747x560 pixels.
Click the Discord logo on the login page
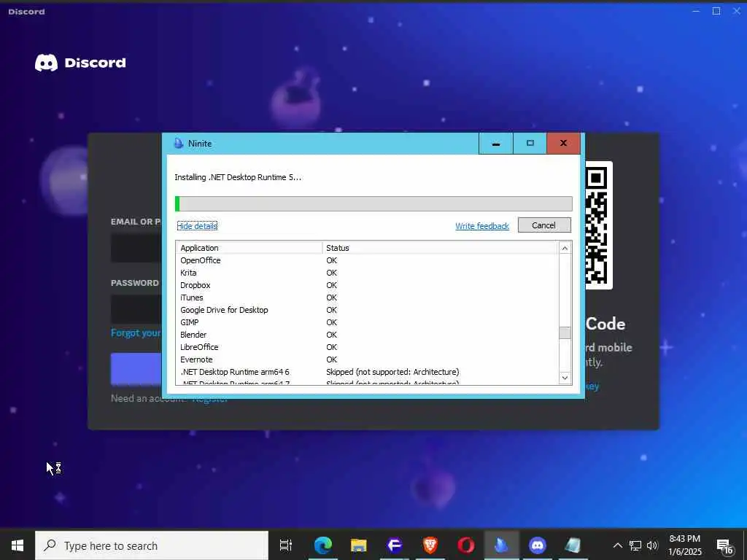80,63
